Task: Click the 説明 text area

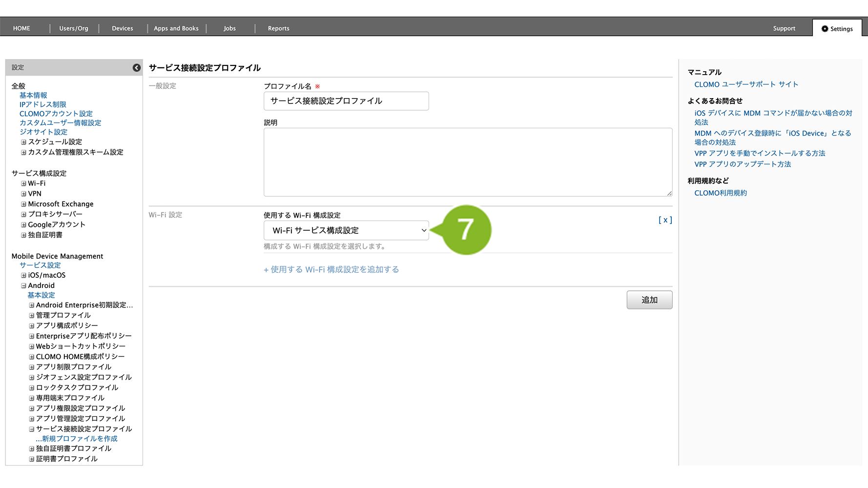Action: pyautogui.click(x=467, y=162)
